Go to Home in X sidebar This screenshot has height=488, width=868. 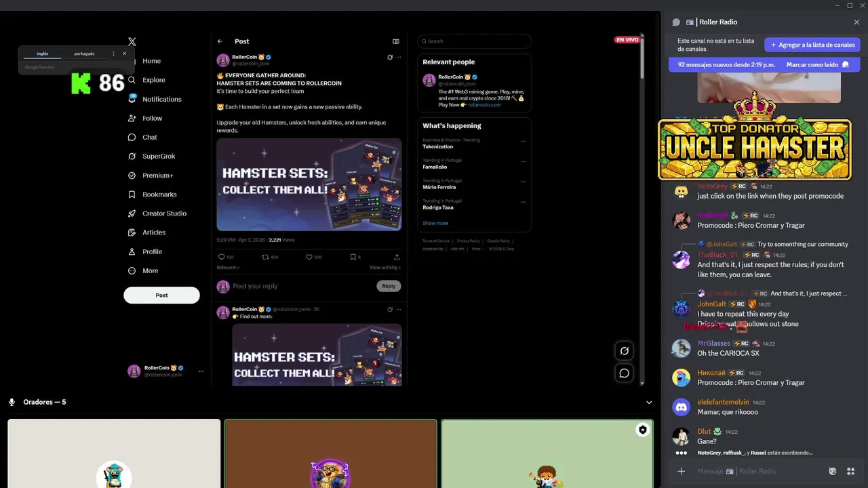click(151, 61)
